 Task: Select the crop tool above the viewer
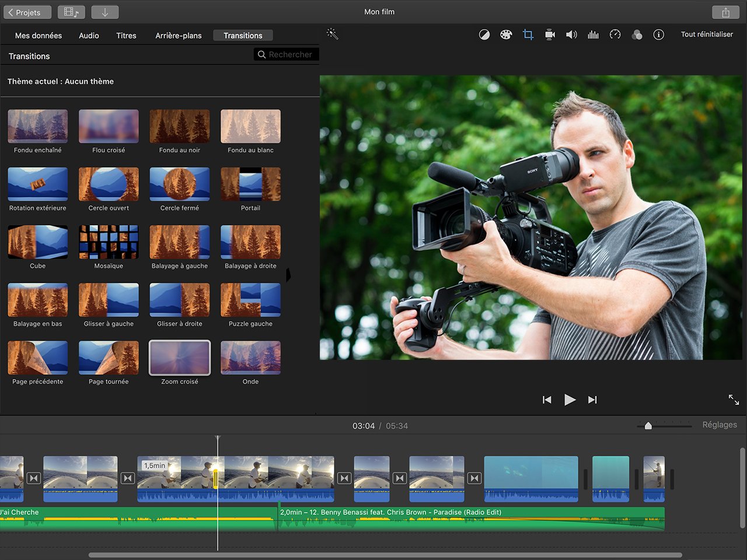click(528, 34)
